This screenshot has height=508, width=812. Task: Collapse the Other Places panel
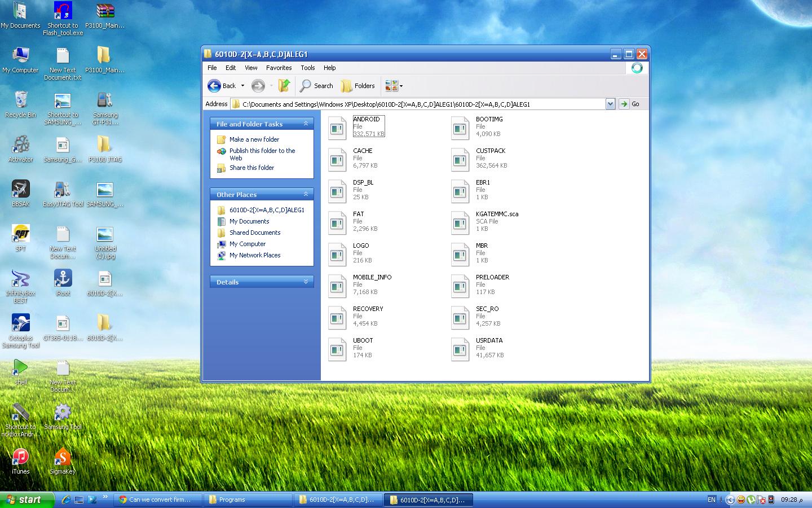click(x=306, y=194)
